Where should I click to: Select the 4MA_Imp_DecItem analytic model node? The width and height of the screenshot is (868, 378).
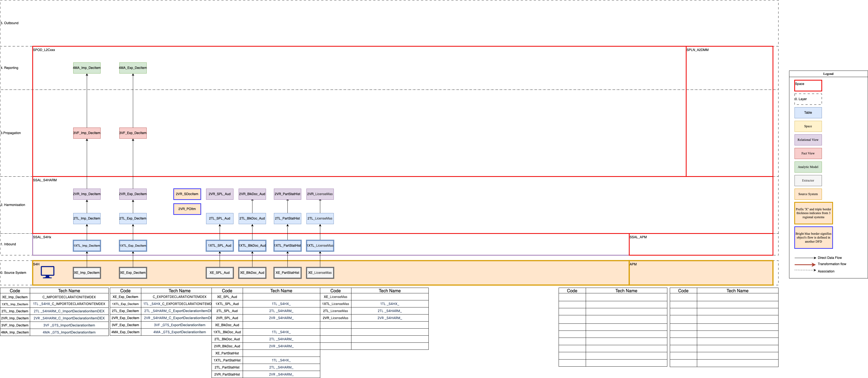click(x=87, y=68)
